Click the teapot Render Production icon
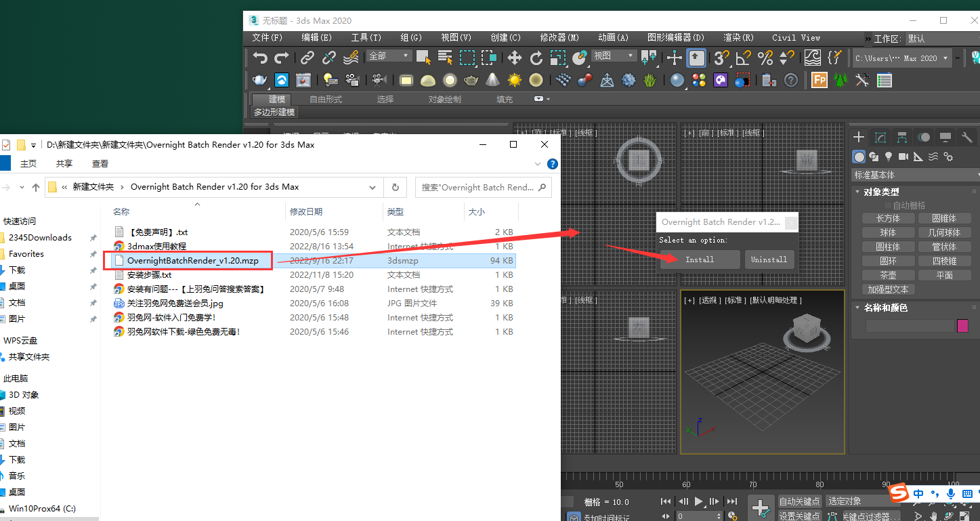The width and height of the screenshot is (980, 521). [x=260, y=80]
